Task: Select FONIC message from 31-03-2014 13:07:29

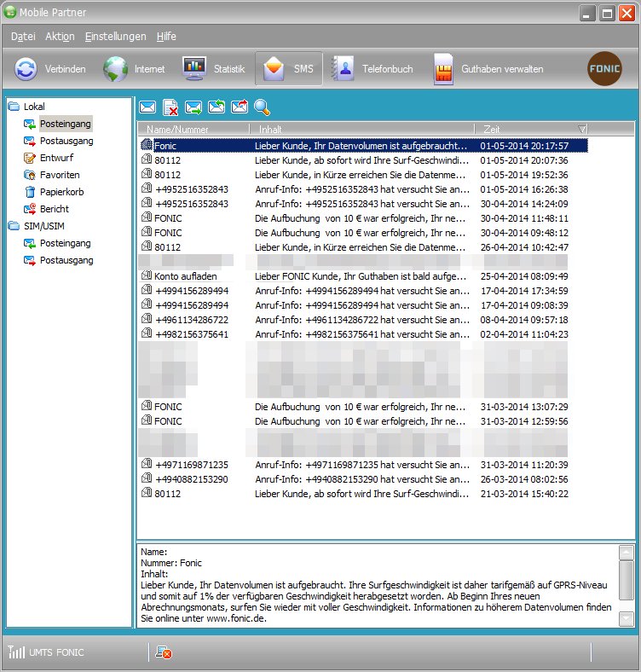Action: (x=363, y=407)
